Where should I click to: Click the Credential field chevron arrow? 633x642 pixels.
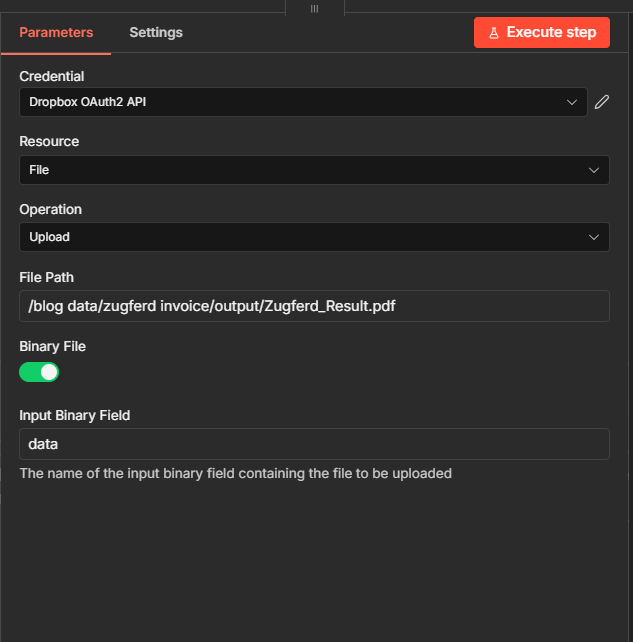[x=572, y=102]
